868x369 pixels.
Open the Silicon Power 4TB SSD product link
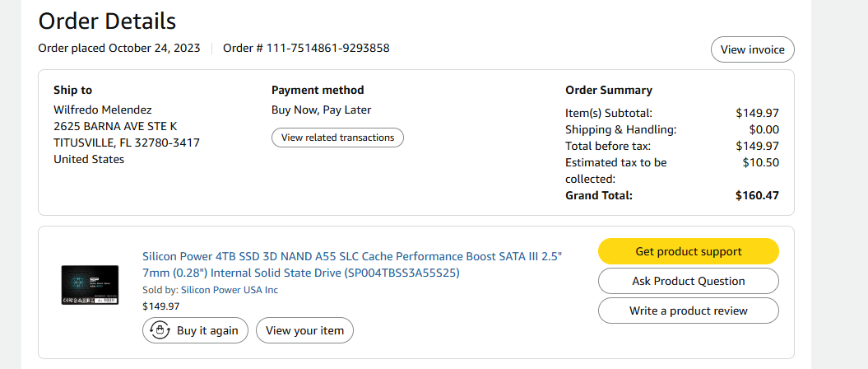coord(351,264)
